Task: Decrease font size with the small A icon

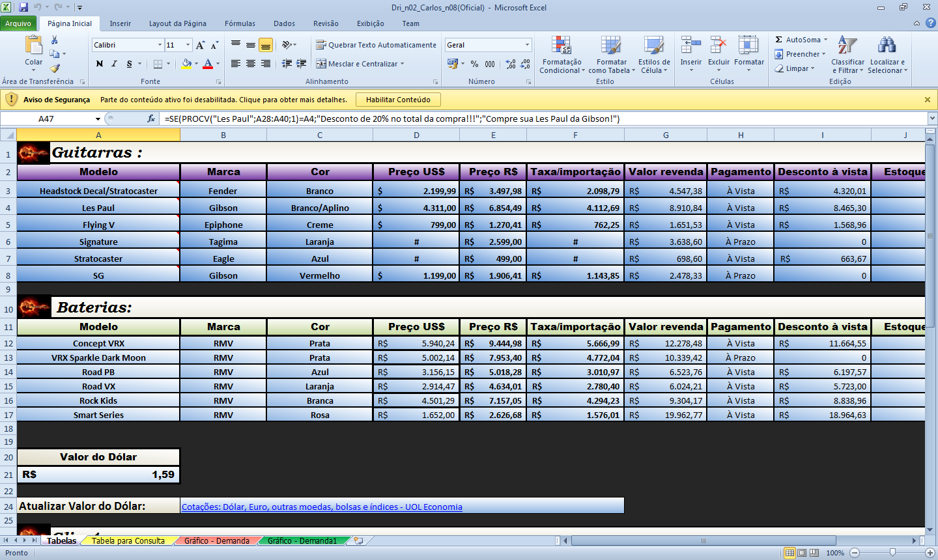Action: click(214, 45)
